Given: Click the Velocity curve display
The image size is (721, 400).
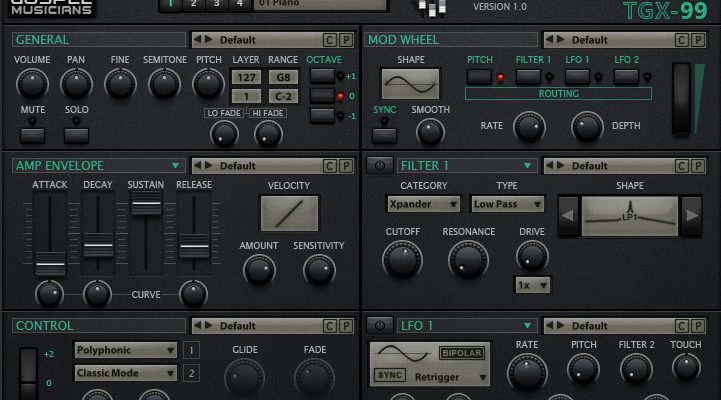Looking at the screenshot, I should (289, 213).
